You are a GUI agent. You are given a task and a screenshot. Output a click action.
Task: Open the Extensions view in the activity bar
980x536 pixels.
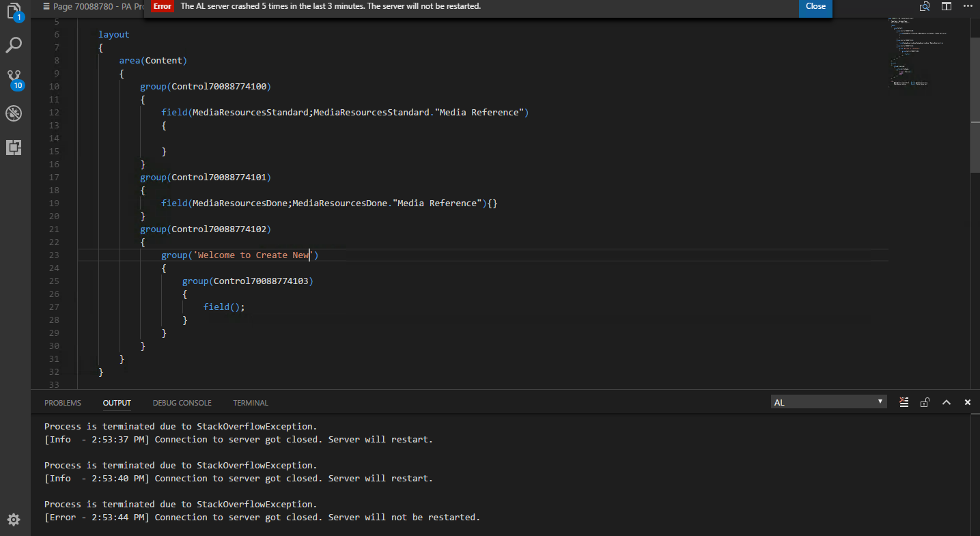coord(14,147)
